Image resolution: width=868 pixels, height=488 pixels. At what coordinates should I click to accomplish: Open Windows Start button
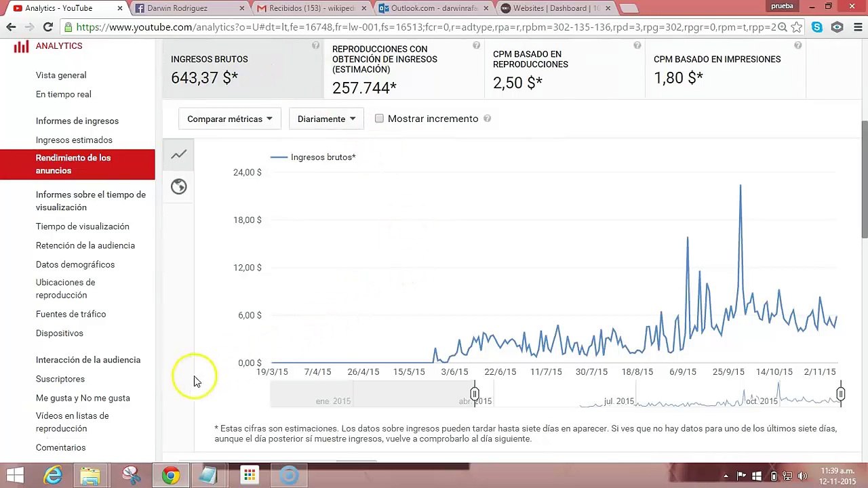coord(15,476)
